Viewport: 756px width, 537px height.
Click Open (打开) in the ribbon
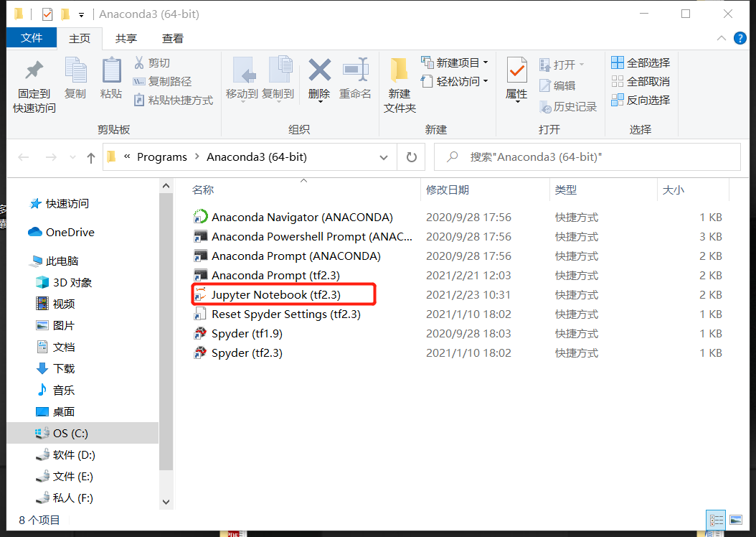[562, 64]
